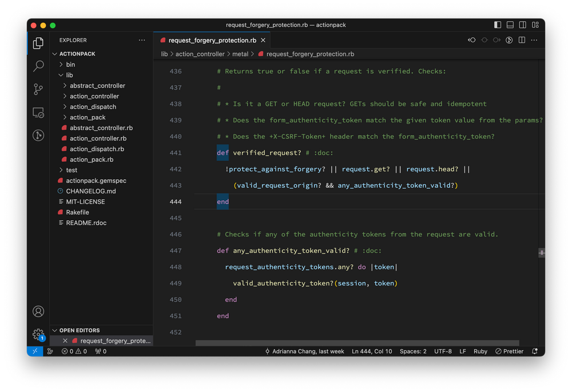This screenshot has width=572, height=392.
Task: Open CHANGELOG.md from the explorer
Action: (90, 191)
